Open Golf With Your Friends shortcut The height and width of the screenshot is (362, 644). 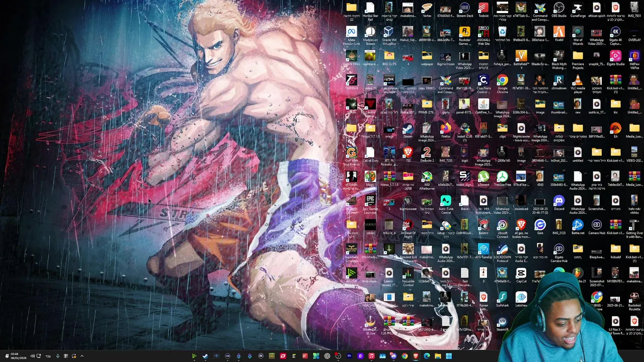(x=351, y=156)
